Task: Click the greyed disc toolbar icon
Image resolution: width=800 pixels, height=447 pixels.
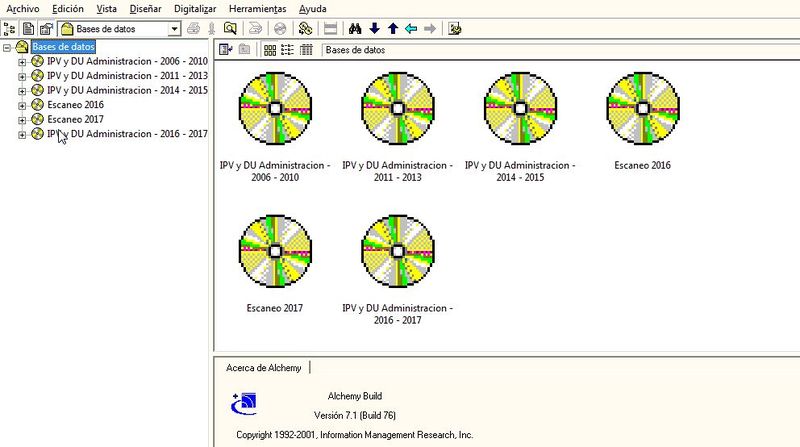Action: [280, 29]
